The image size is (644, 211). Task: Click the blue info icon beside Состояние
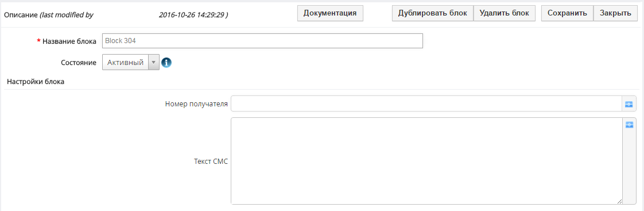click(x=166, y=63)
